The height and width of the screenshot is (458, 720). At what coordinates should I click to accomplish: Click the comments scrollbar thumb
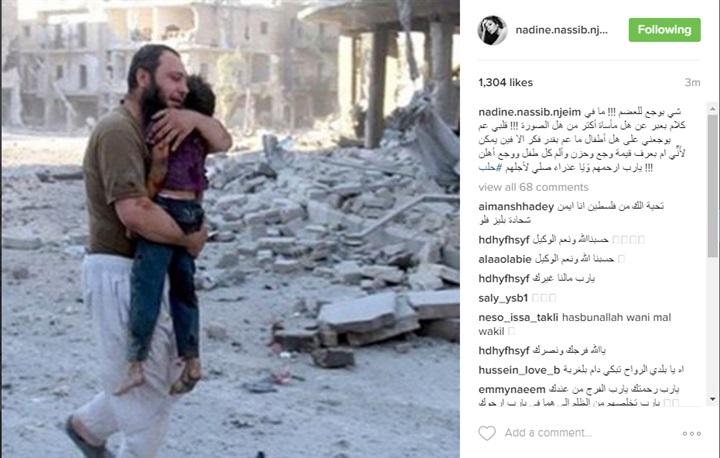click(712, 186)
